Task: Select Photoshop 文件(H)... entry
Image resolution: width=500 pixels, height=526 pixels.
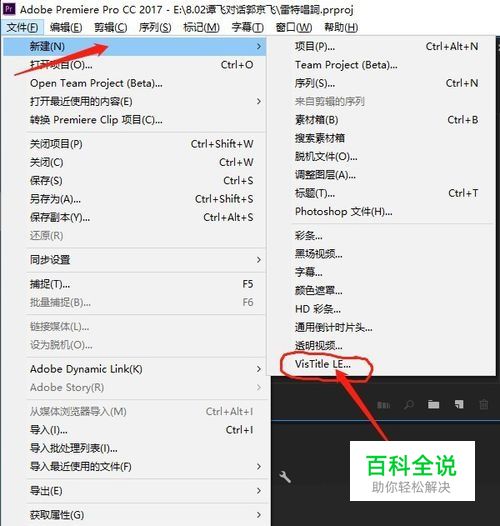Action: point(381,211)
